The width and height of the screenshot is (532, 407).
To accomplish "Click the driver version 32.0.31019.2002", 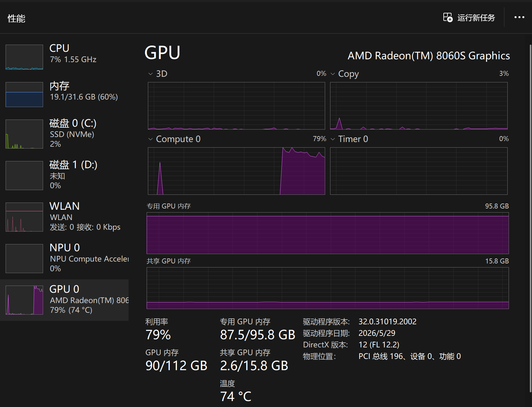I will pos(388,321).
